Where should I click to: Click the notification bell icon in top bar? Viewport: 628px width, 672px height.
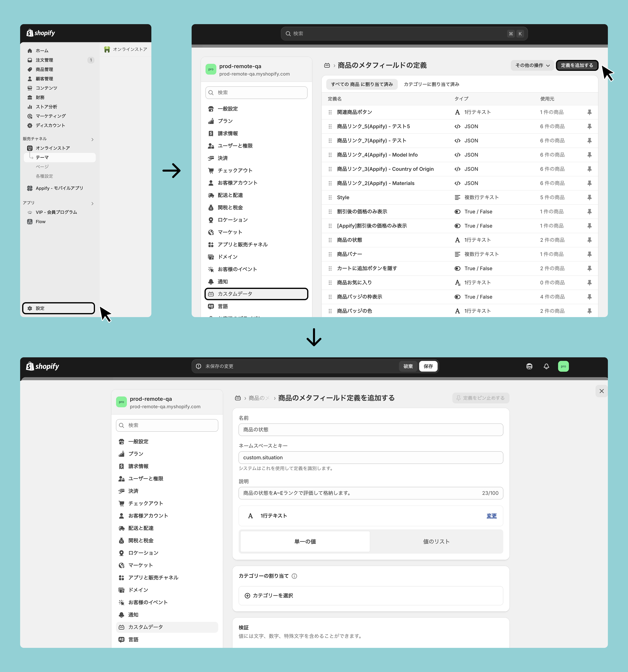click(546, 366)
